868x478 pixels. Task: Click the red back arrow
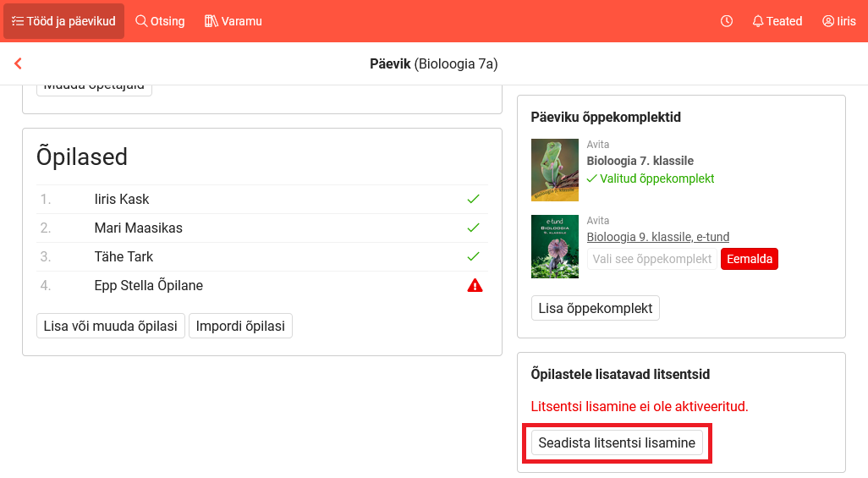[x=18, y=63]
